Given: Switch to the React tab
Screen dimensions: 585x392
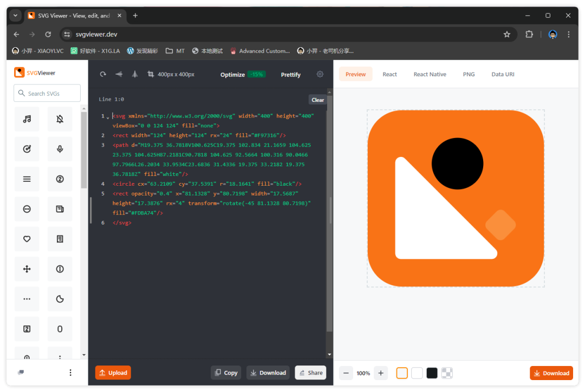Looking at the screenshot, I should (389, 74).
